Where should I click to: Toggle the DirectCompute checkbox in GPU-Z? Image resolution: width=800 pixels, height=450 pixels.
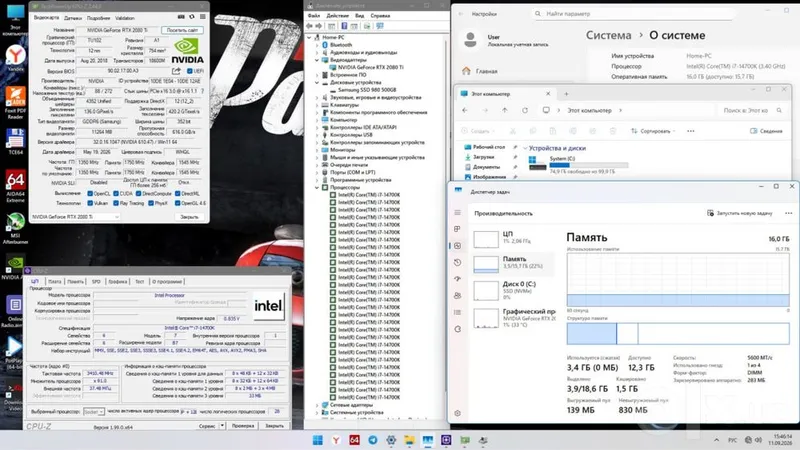coord(138,193)
